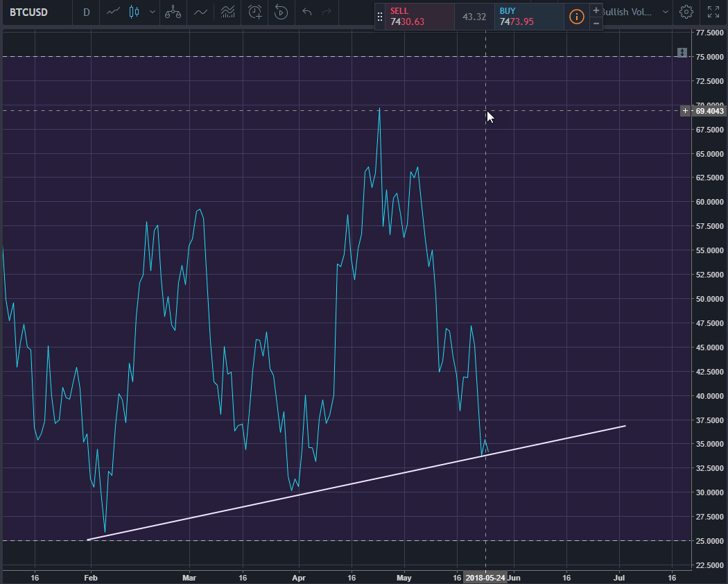Image resolution: width=728 pixels, height=584 pixels.
Task: Click the 2018-05-24 date label on time axis
Action: coord(485,578)
